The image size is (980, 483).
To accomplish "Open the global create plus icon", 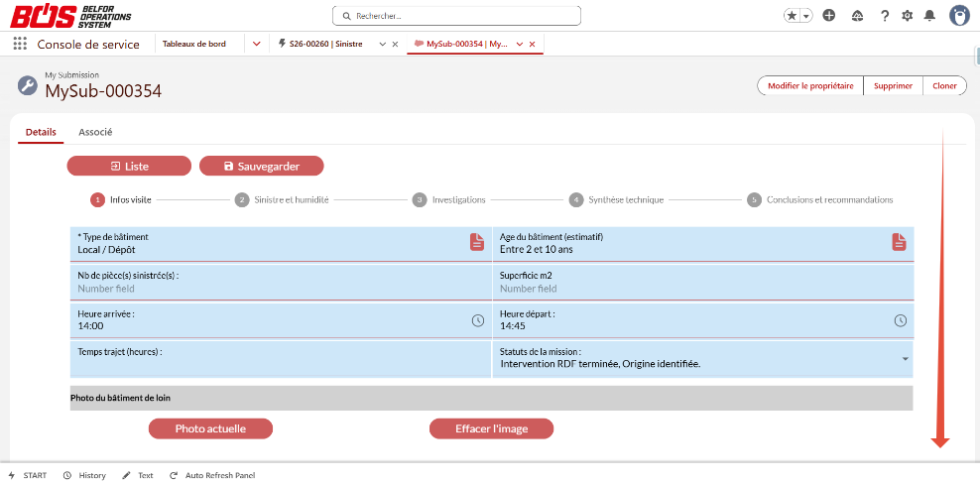I will (829, 16).
